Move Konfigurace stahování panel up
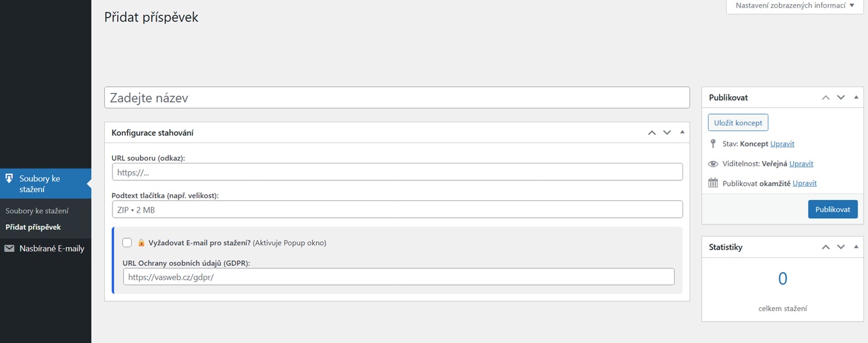 pyautogui.click(x=652, y=133)
